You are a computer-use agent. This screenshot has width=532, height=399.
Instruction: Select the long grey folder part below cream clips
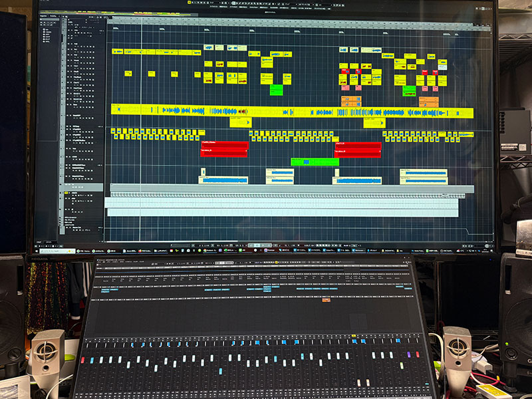click(292, 189)
